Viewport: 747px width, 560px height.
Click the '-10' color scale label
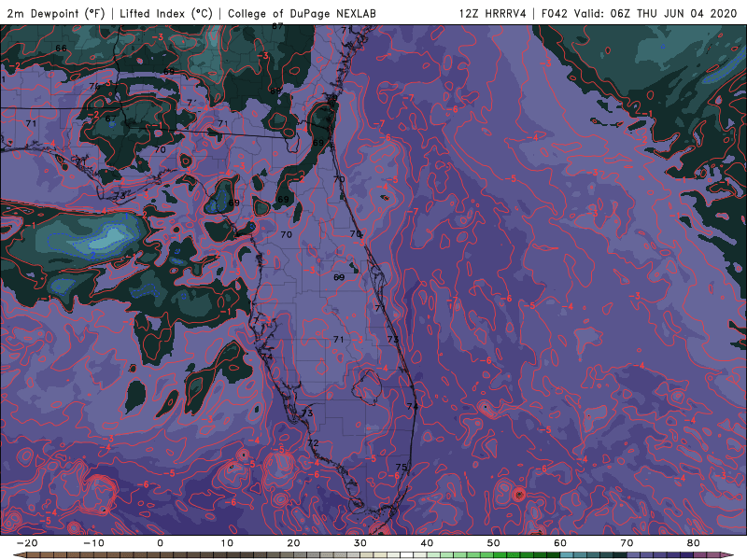[x=93, y=543]
